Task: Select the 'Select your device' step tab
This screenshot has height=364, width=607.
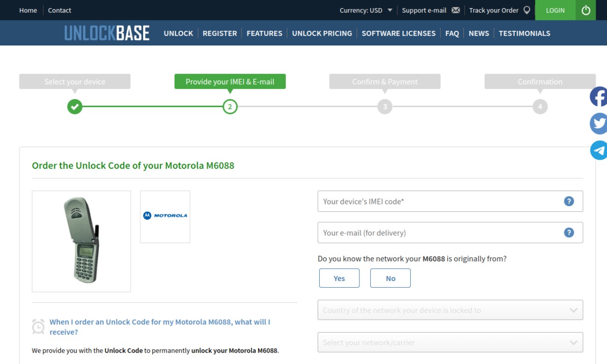Action: pos(75,82)
